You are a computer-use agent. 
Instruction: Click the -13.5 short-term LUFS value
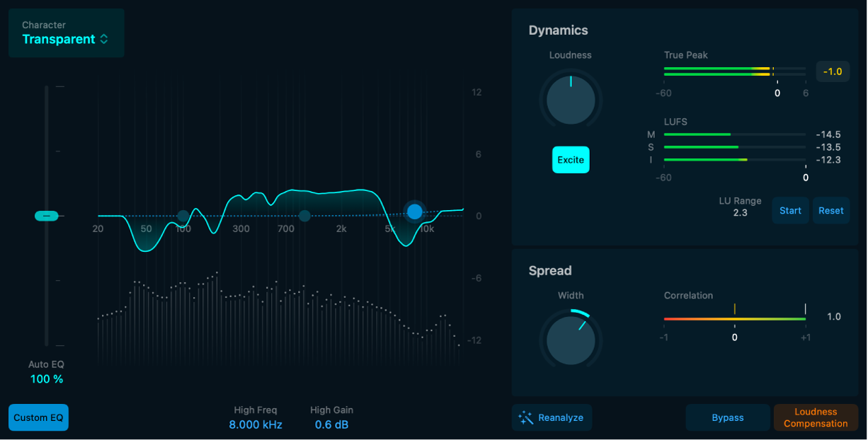point(828,147)
